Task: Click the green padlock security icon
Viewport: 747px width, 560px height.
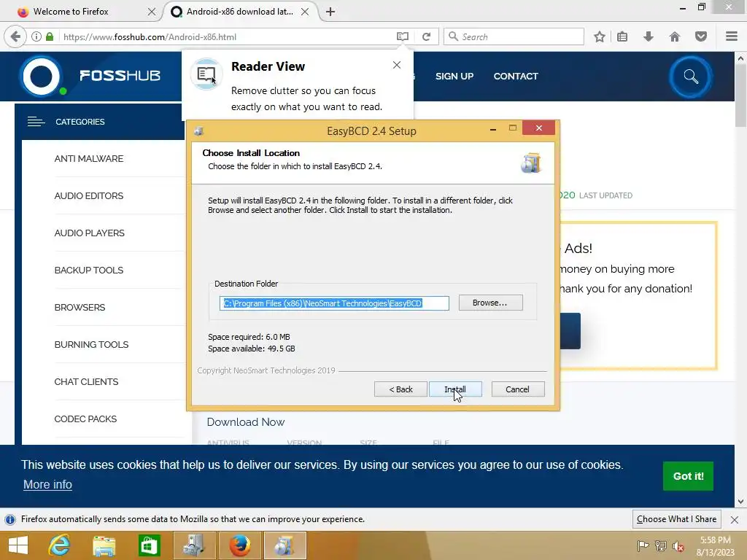Action: (50, 36)
